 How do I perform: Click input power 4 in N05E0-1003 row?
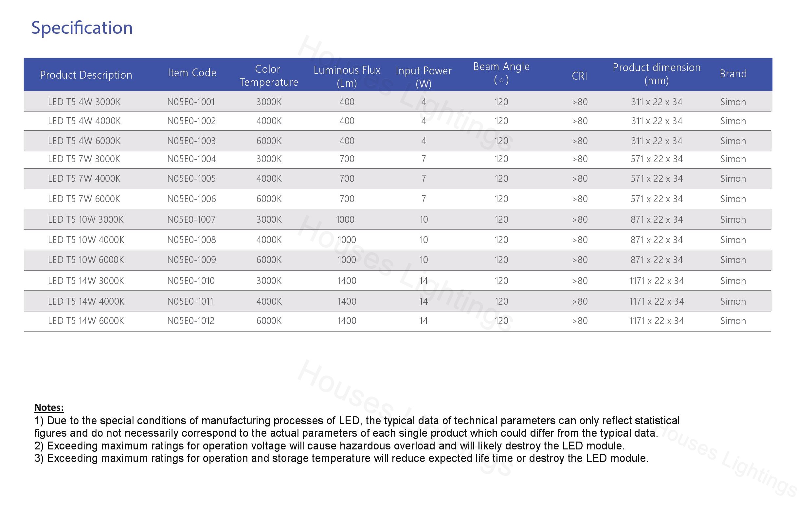click(424, 141)
